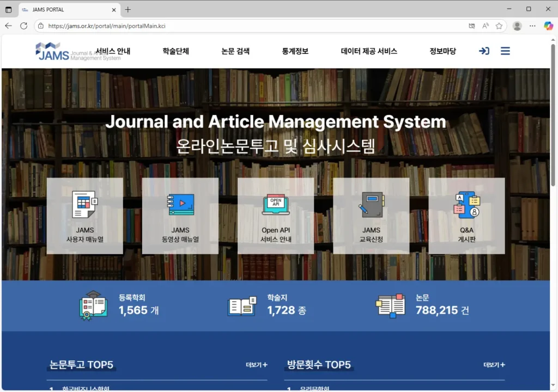Open the Copilot sidebar icon
This screenshot has height=392, width=558.
pos(548,26)
